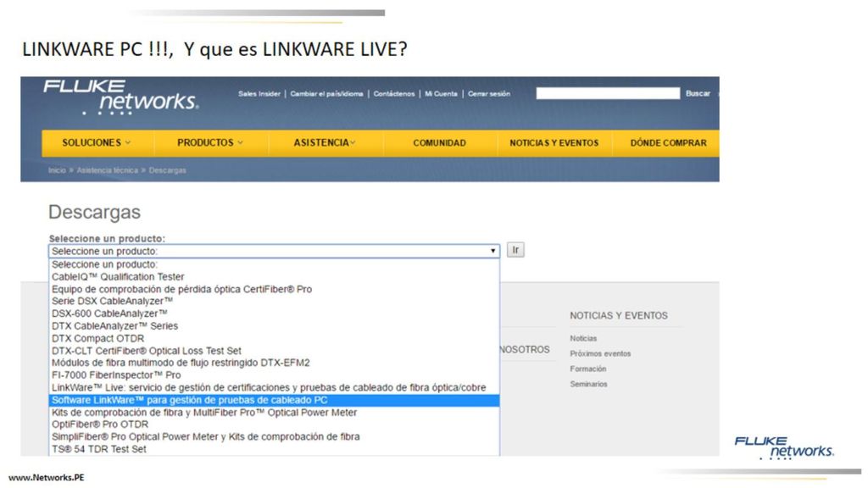Viewport: 868px width, 488px height.
Task: Open the SOLUCIONES menu
Action: pyautogui.click(x=97, y=142)
